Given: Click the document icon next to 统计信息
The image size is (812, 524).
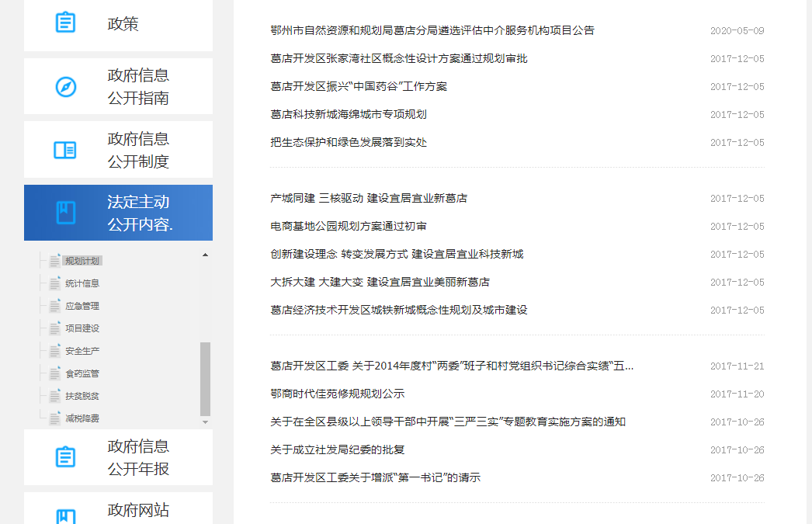Looking at the screenshot, I should pos(55,283).
